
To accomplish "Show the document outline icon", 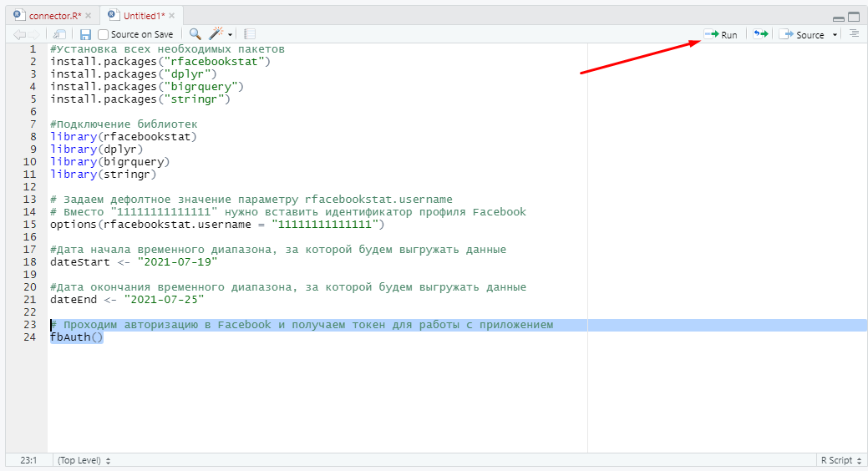I will click(853, 34).
